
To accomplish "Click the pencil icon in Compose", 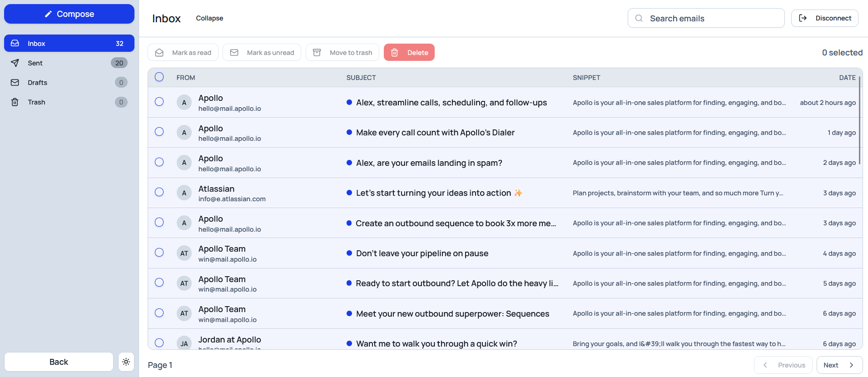I will tap(48, 14).
